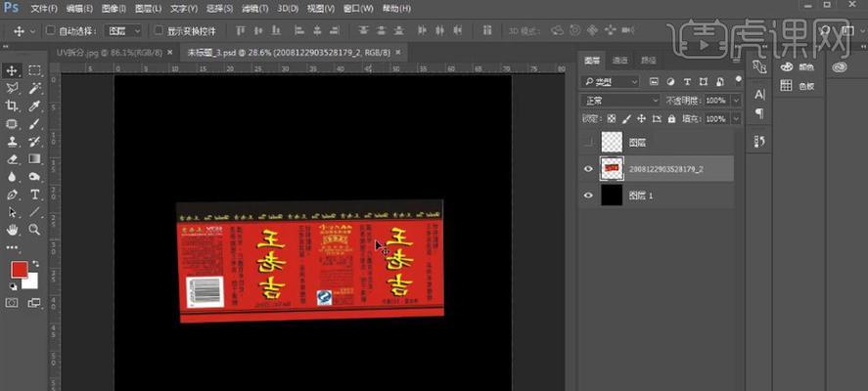Open the Creative Cloud Libraries icon
This screenshot has height=391, width=868.
[x=840, y=66]
